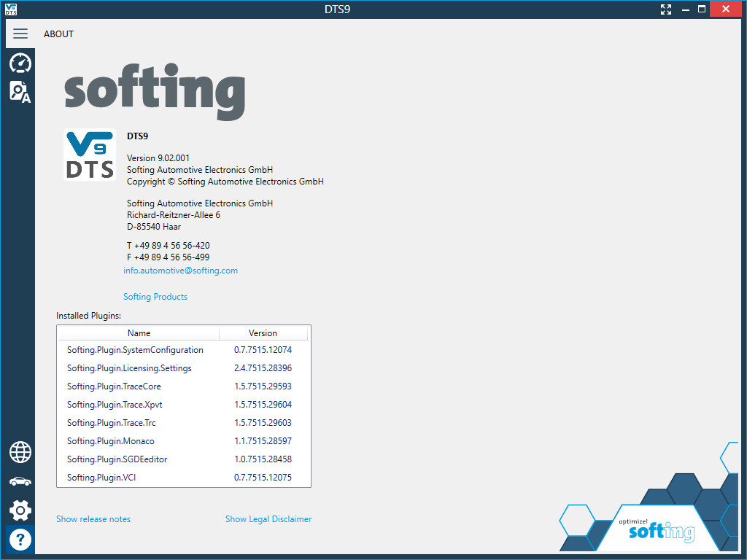
Task: Open the dashboard speedometer icon in sidebar
Action: [20, 63]
